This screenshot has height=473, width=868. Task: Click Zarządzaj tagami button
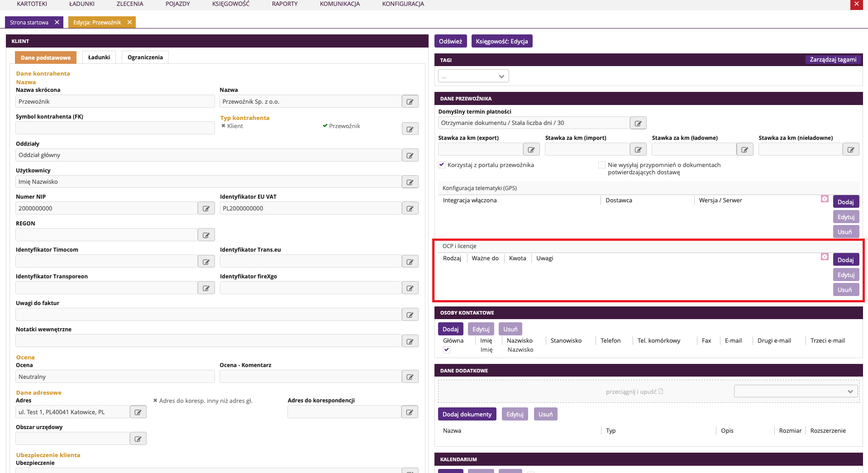click(x=833, y=59)
